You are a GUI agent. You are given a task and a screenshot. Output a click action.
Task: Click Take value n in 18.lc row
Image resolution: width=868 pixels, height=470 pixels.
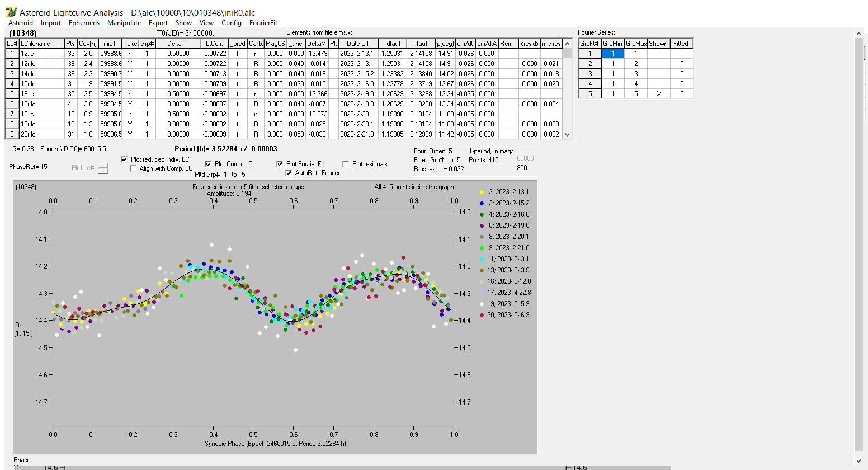[130, 94]
